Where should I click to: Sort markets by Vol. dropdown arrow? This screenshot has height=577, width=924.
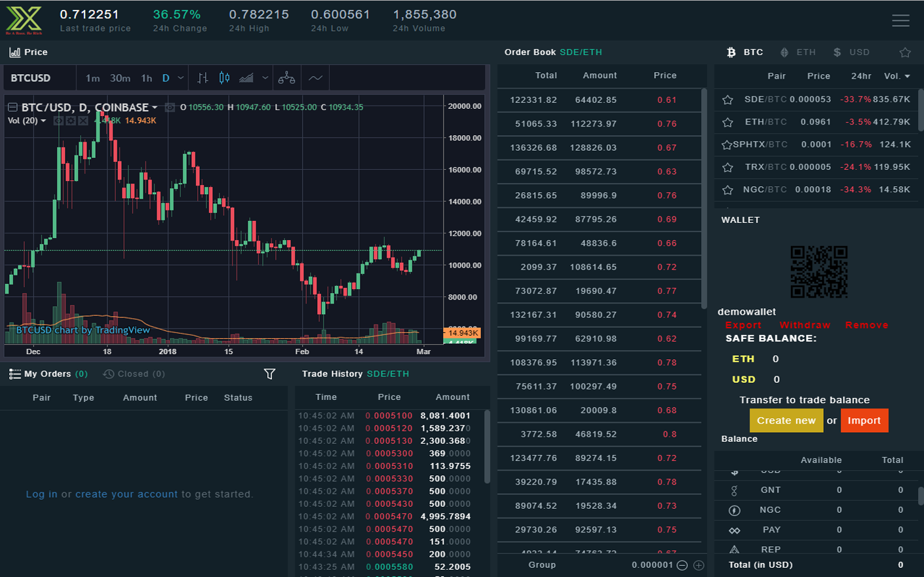[x=908, y=77]
